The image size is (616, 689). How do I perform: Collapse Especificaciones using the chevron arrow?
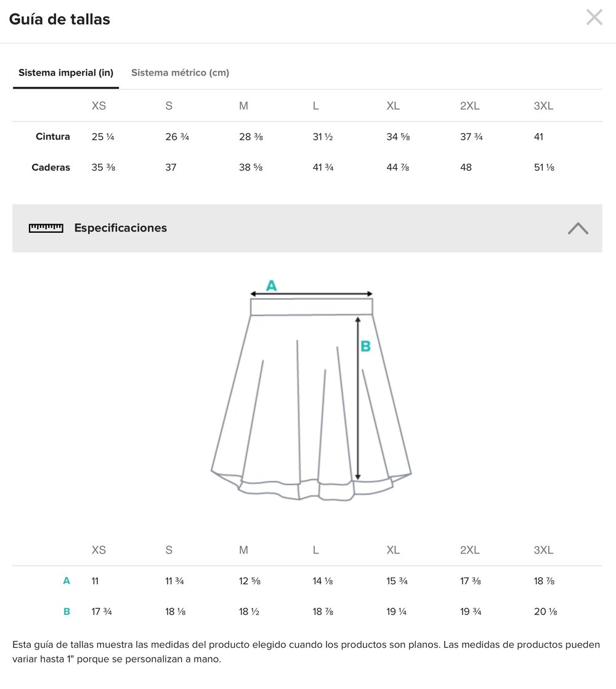pyautogui.click(x=578, y=228)
